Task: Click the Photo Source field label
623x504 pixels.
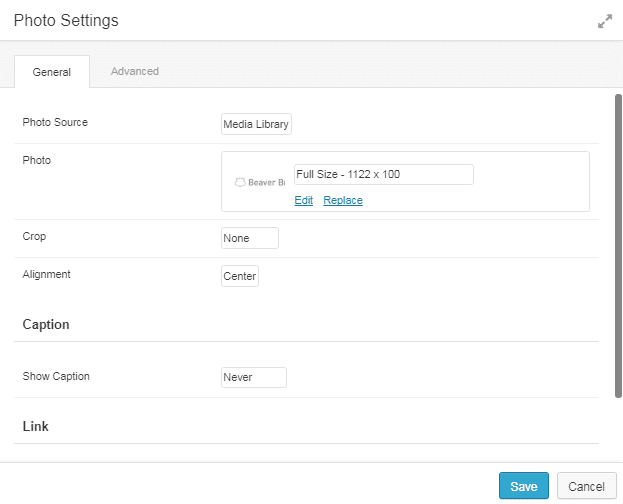Action: point(55,123)
